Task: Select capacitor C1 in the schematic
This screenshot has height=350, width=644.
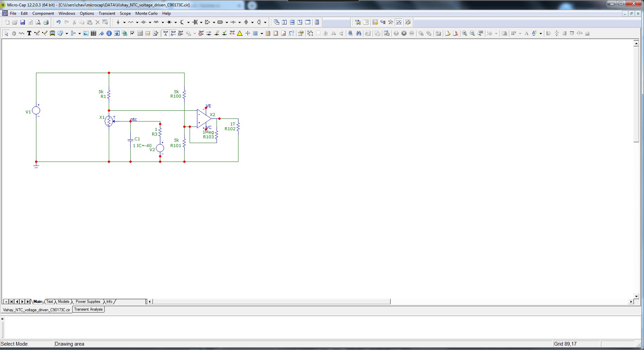Action: pos(131,140)
